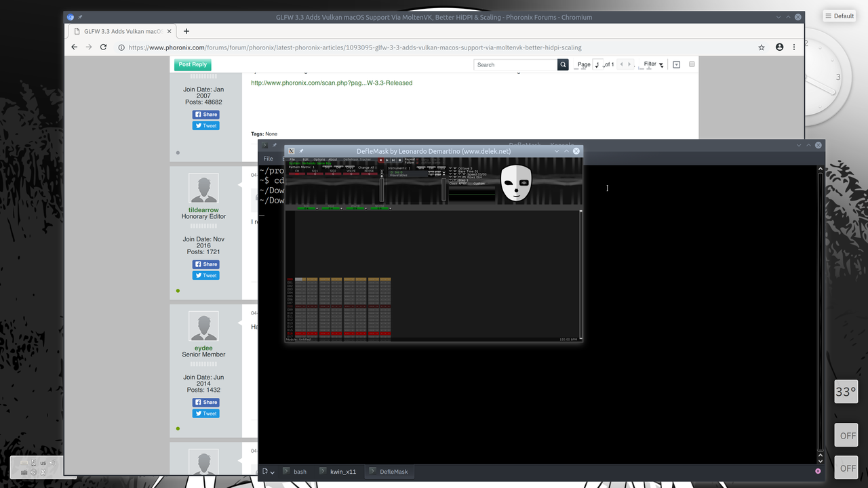Screen dimensions: 868x488
Task: Go to the next forum page arrow
Action: coord(629,64)
